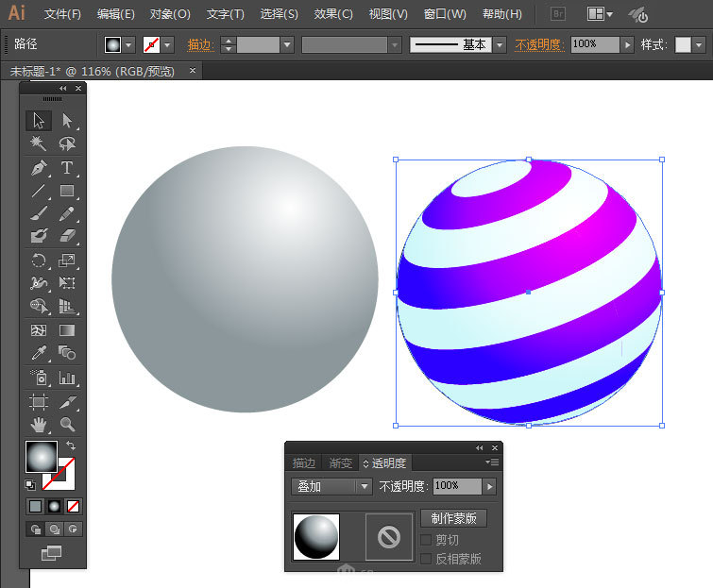Viewport: 713px width, 588px height.
Task: Expand the 基本 brush definition dropdown
Action: coord(500,45)
